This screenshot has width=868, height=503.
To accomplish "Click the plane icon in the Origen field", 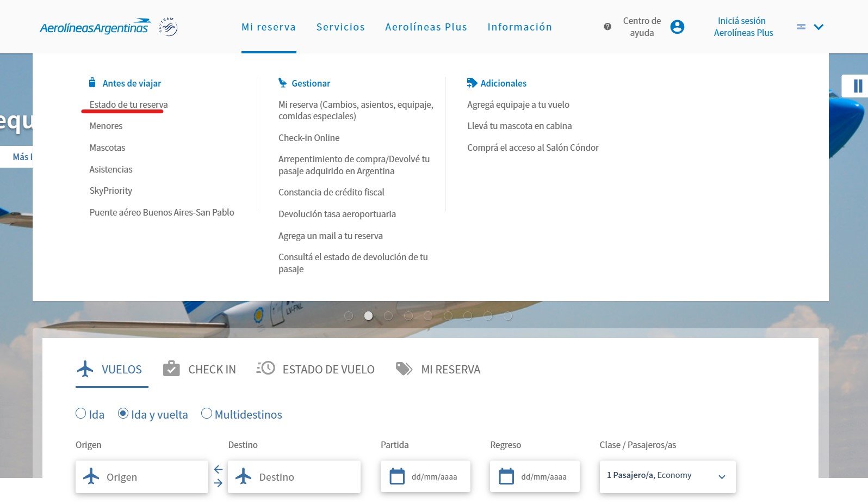I will click(91, 476).
